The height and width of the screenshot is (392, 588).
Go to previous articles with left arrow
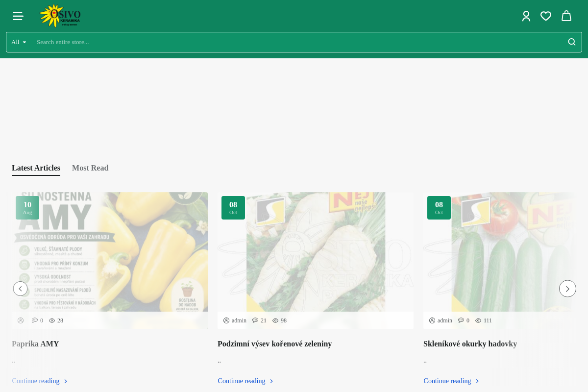coord(20,289)
